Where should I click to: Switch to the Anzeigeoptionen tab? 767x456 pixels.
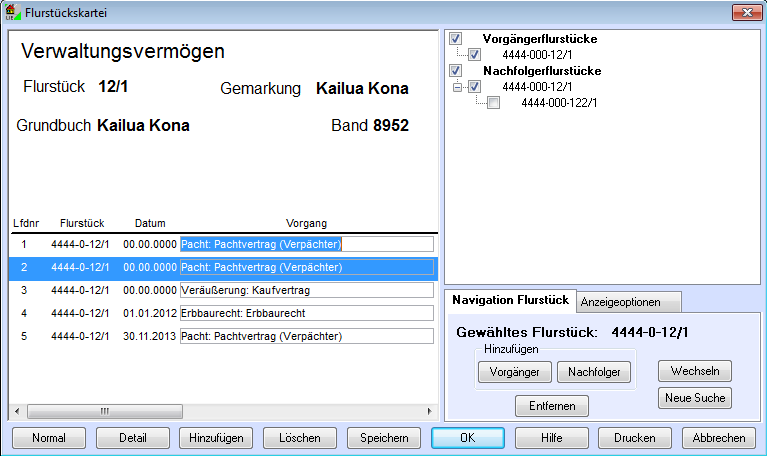[630, 301]
